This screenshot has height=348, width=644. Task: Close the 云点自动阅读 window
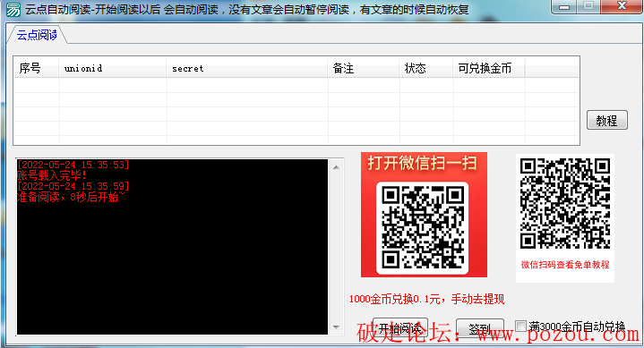point(622,6)
